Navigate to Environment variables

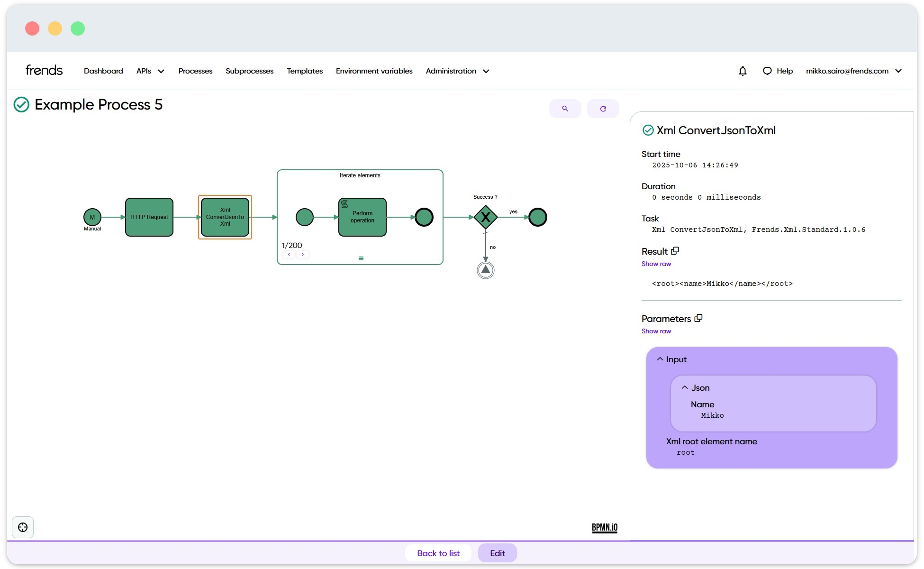coord(374,71)
